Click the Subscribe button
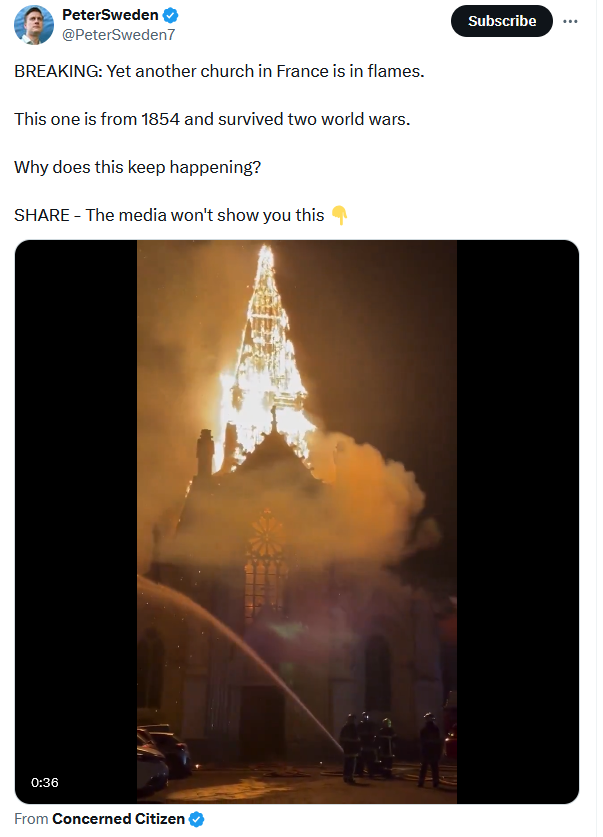The height and width of the screenshot is (837, 603). point(502,21)
